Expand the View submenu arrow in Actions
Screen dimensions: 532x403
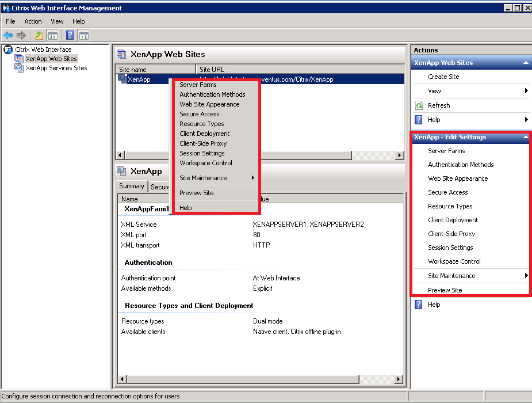526,90
